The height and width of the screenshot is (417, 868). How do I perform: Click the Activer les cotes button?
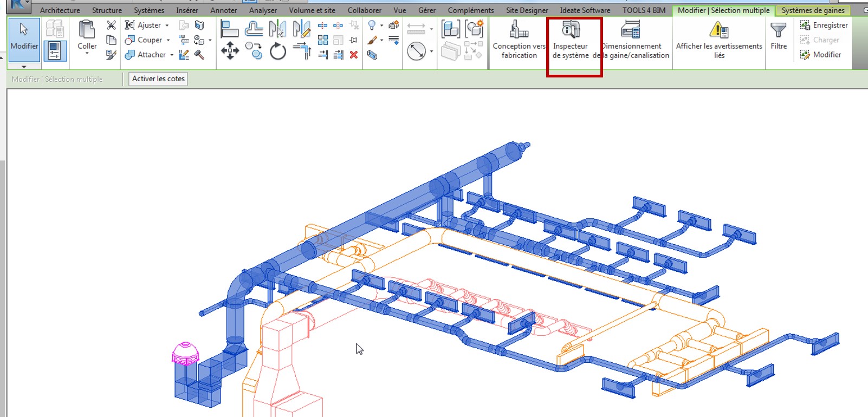(158, 79)
